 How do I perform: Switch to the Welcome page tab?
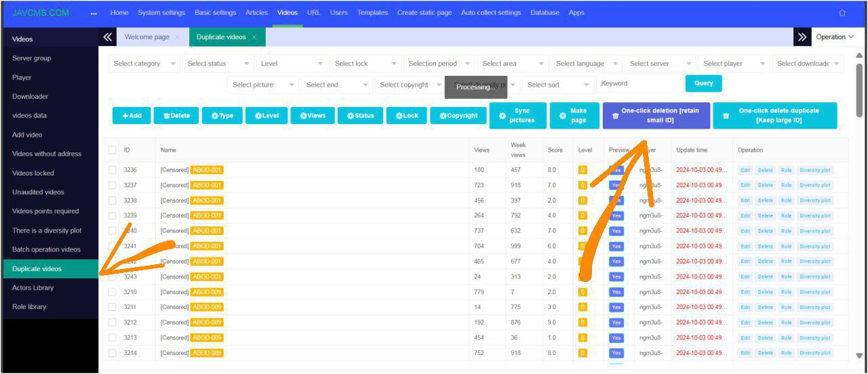147,37
